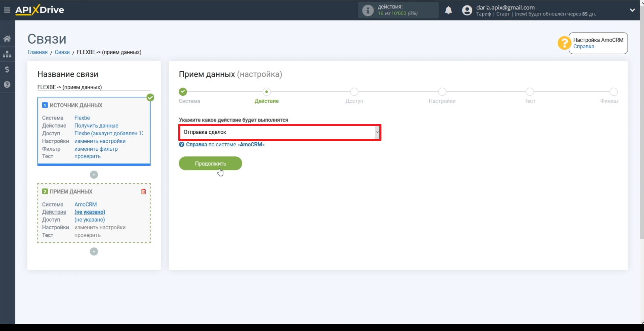Click проверить in data source block
Screen dimensions: 644x331
[87, 156]
